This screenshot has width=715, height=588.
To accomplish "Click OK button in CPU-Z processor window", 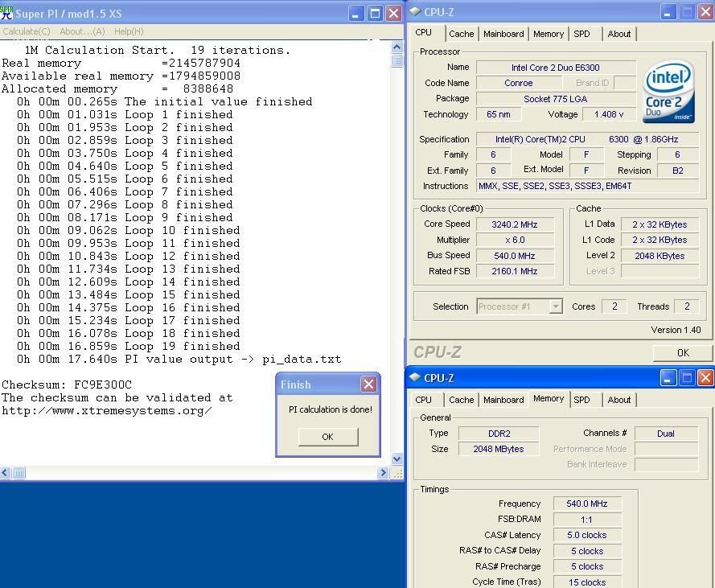I will point(683,352).
